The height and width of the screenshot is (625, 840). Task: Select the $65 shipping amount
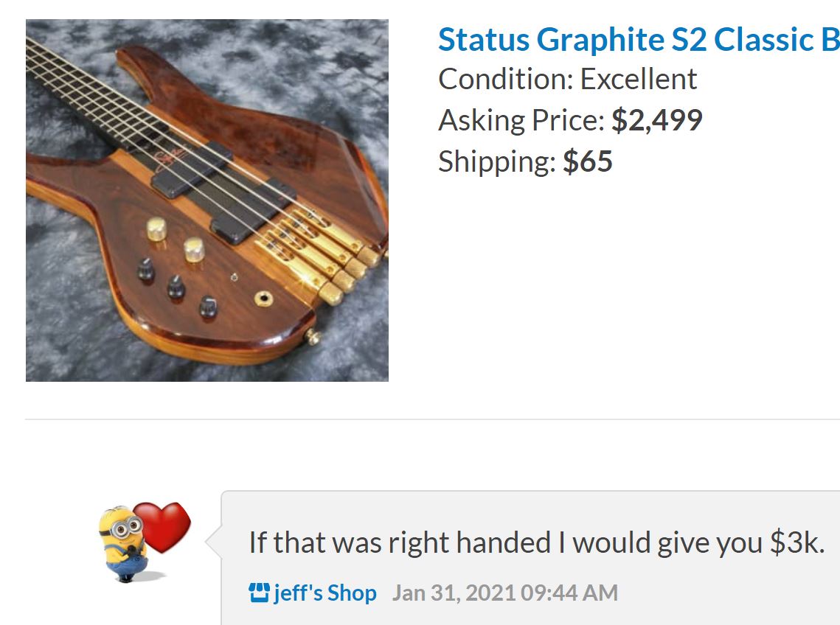coord(588,161)
